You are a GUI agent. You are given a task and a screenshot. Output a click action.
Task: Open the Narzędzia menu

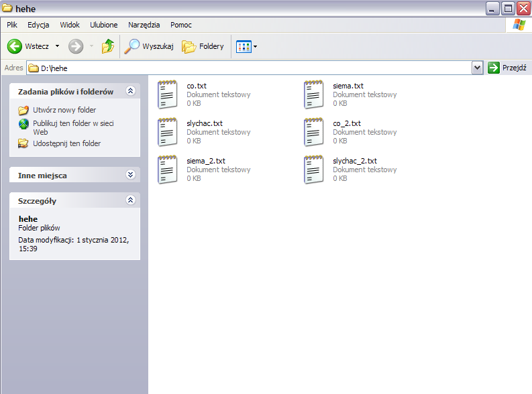(144, 25)
